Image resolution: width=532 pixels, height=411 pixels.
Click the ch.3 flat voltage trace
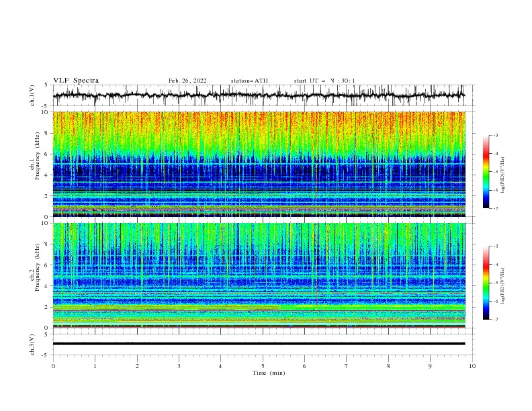[259, 344]
